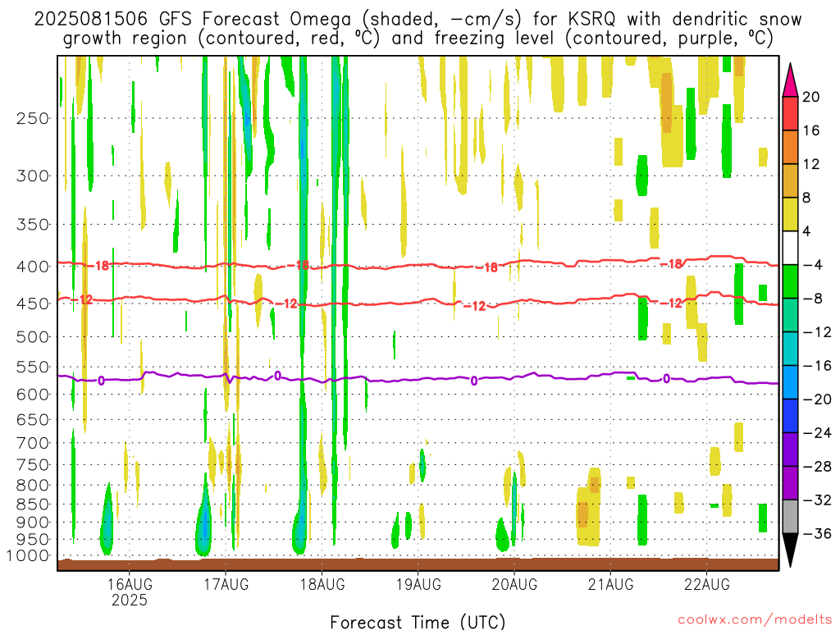Click the coolwx.com/modelts link text
The width and height of the screenshot is (840, 630).
pyautogui.click(x=755, y=620)
